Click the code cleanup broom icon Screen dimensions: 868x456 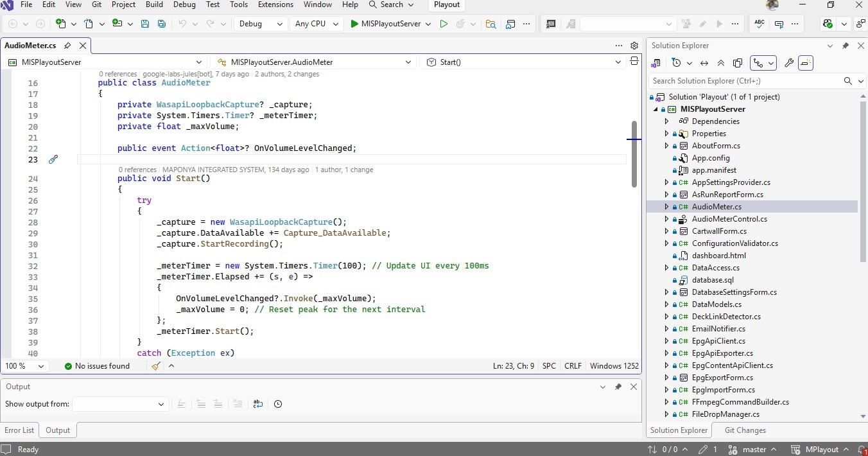[156, 366]
